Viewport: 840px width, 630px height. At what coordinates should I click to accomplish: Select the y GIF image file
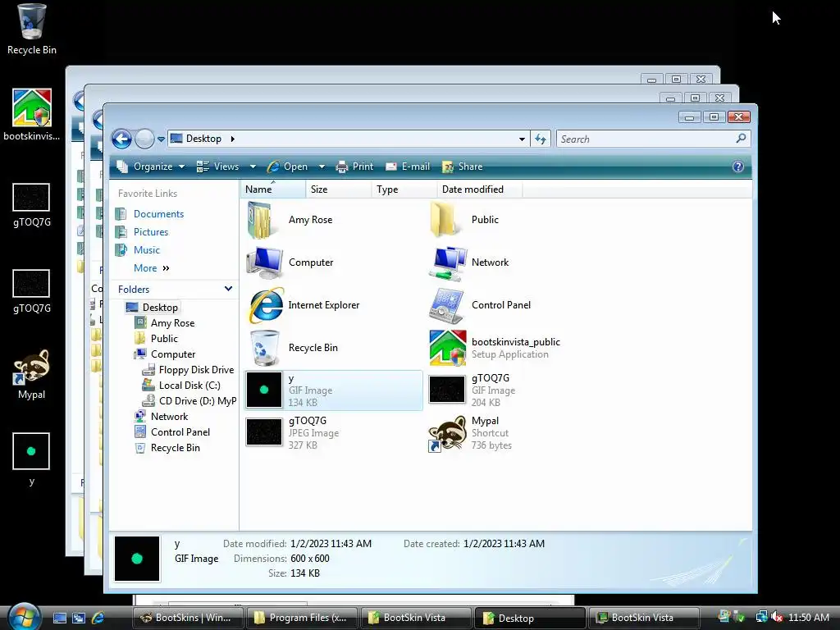(x=333, y=390)
